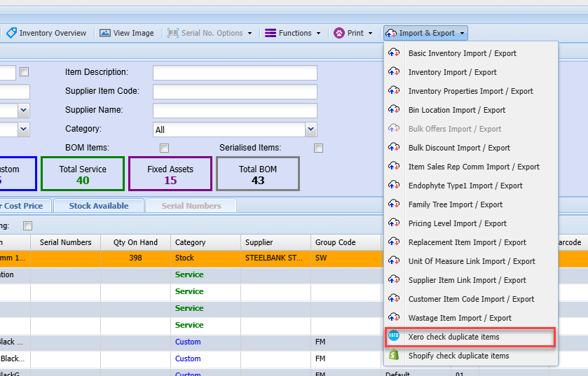Click the Total Service summary box

(83, 174)
